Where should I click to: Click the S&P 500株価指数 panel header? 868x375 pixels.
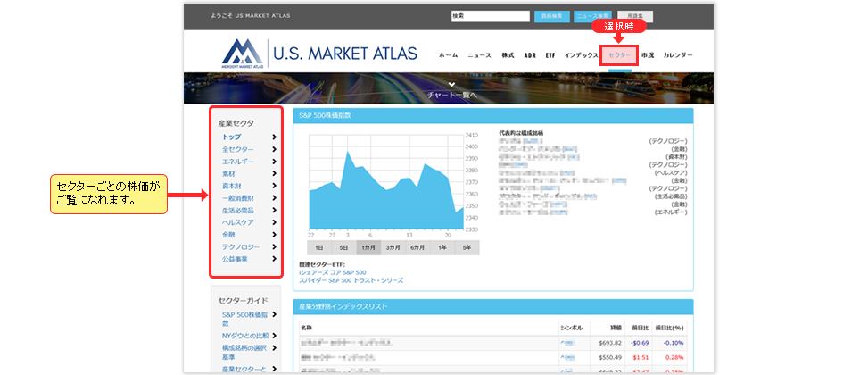(x=492, y=115)
